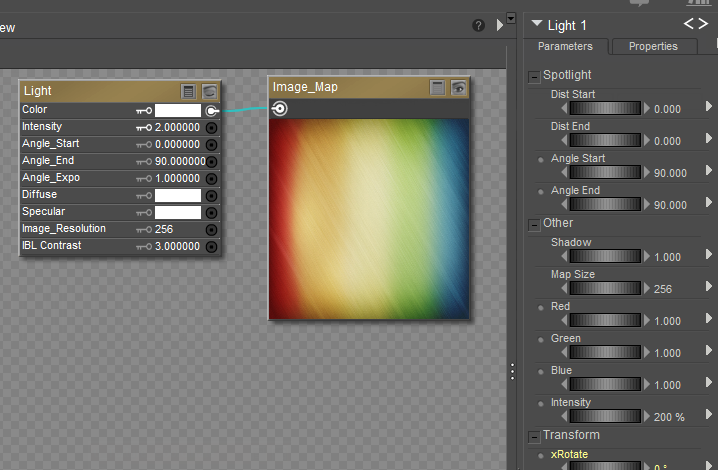This screenshot has width=718, height=470.
Task: Click the Specular input plug
Action: coord(212,213)
